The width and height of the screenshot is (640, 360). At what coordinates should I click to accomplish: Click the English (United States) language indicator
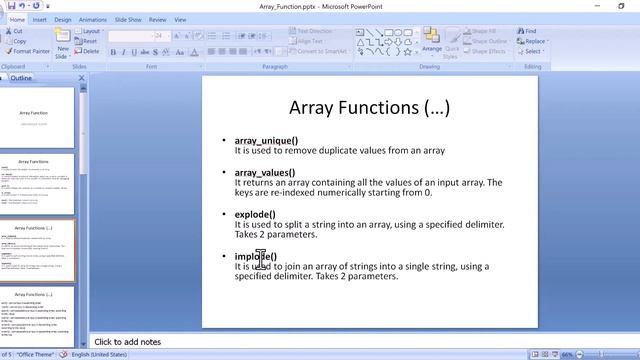point(99,355)
